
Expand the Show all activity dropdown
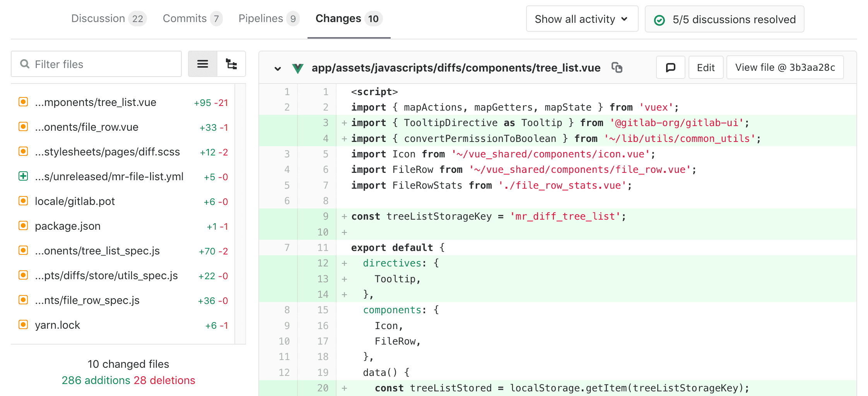coord(582,19)
